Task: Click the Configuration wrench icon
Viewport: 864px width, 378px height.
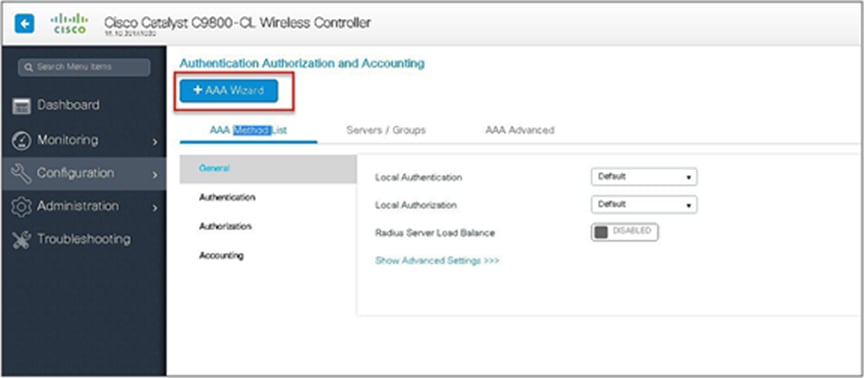Action: (21, 174)
